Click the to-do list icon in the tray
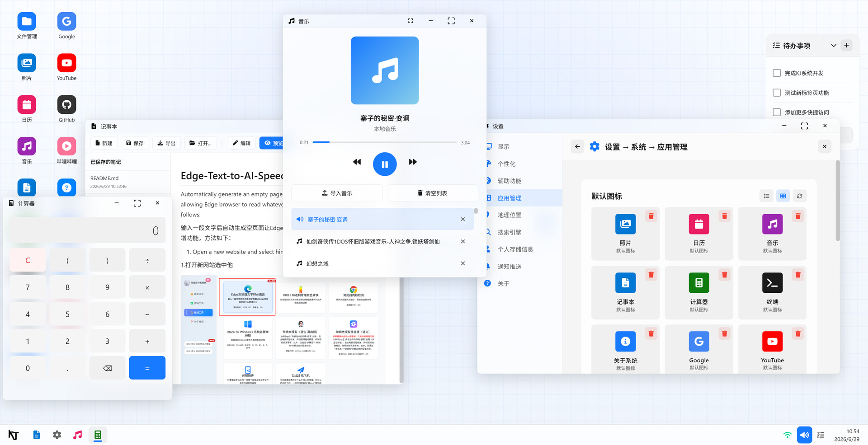Image resolution: width=868 pixels, height=445 pixels. (821, 435)
